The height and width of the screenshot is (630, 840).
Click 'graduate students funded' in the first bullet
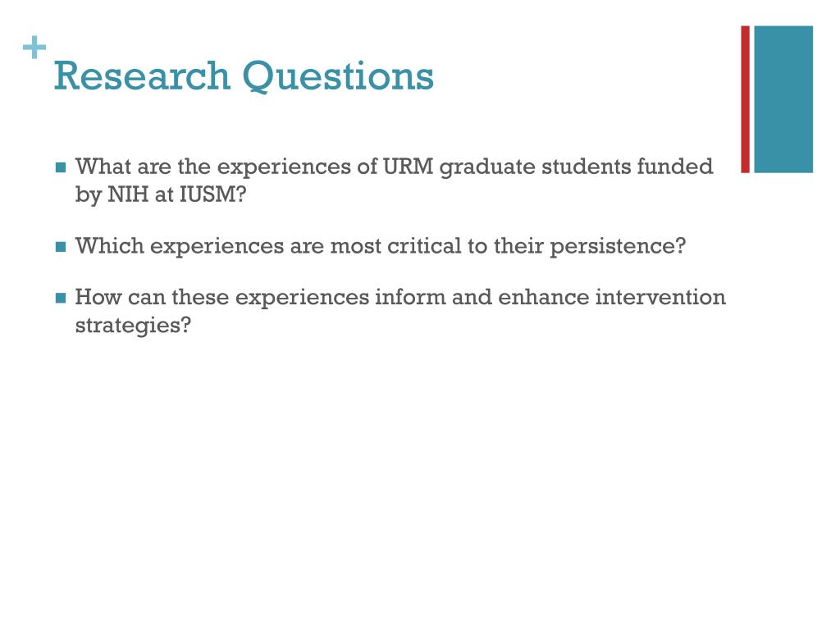tap(576, 167)
